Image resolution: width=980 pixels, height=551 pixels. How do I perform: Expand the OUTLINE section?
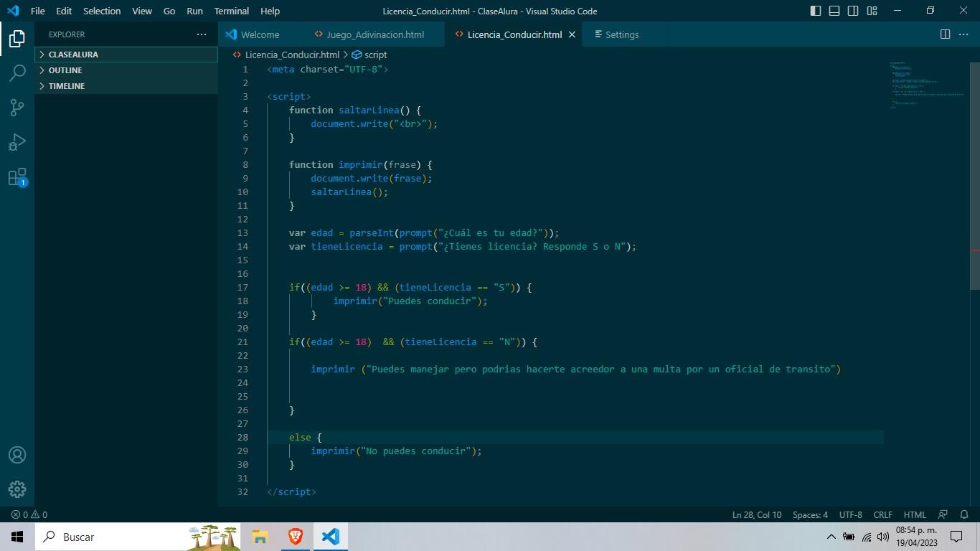65,70
